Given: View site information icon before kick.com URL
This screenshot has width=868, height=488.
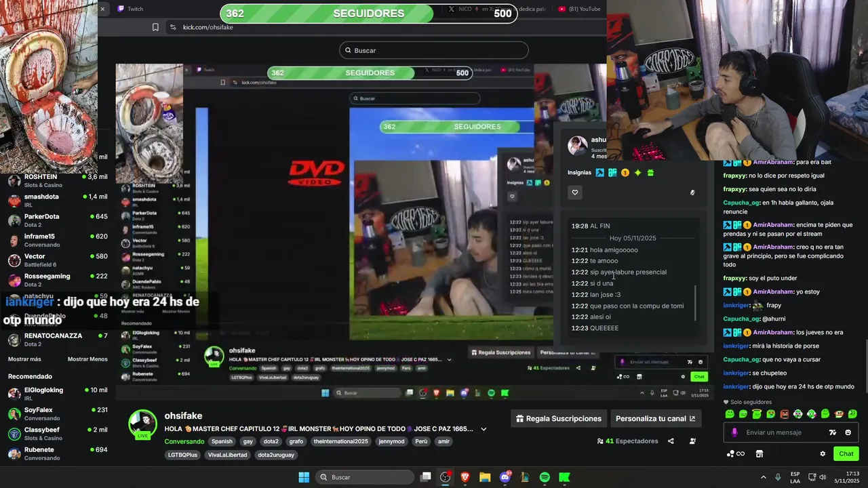Looking at the screenshot, I should 172,27.
